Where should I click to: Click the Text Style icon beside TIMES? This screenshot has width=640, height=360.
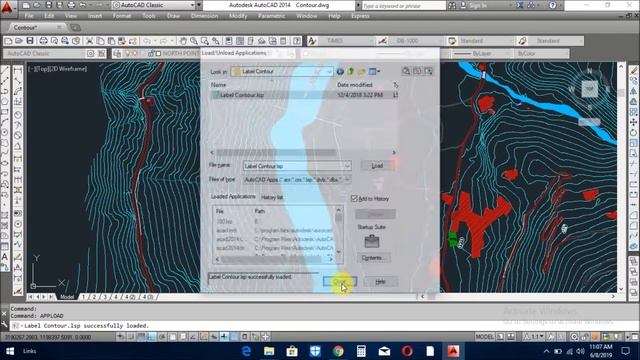312,41
